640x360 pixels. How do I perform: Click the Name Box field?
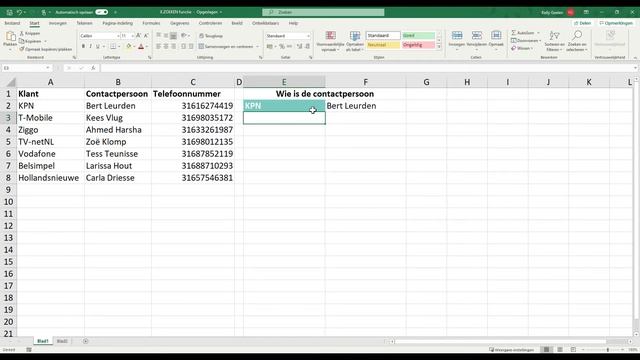[x=26, y=68]
